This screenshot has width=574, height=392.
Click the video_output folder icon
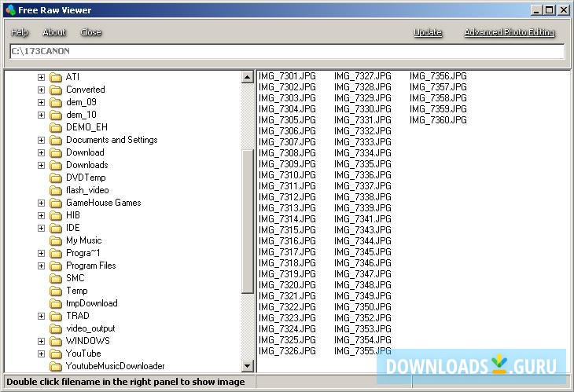56,328
